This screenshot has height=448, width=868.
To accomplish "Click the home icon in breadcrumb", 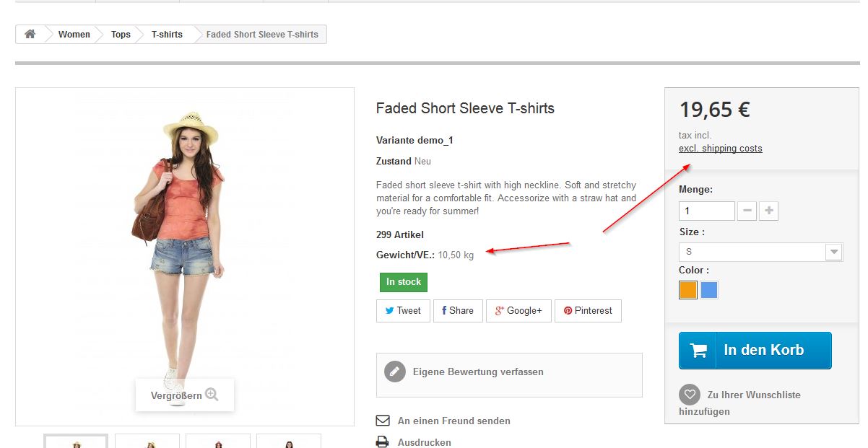I will (x=30, y=35).
